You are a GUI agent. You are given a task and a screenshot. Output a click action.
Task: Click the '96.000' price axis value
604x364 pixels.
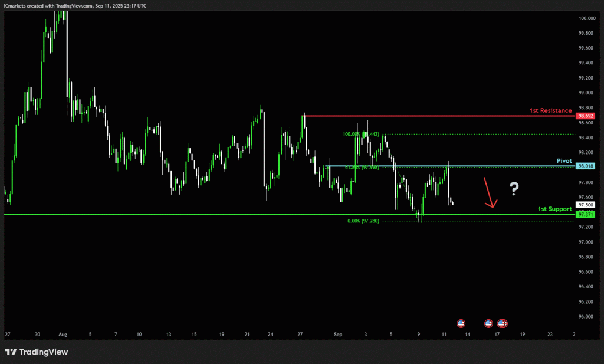point(586,317)
